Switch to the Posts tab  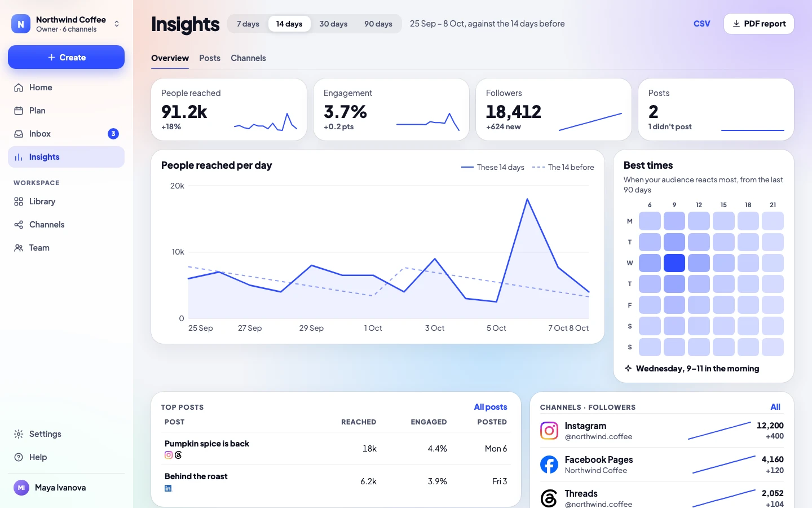click(x=210, y=58)
